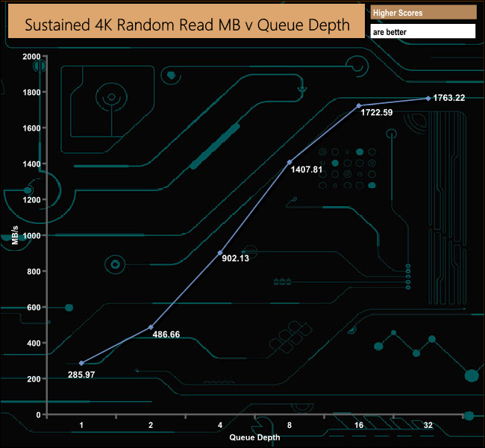
Task: Click the 1763.22 data label text
Action: tap(448, 98)
